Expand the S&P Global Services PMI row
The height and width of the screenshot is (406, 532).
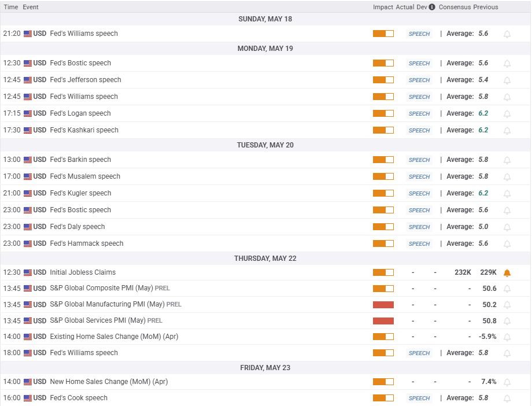[x=99, y=320]
